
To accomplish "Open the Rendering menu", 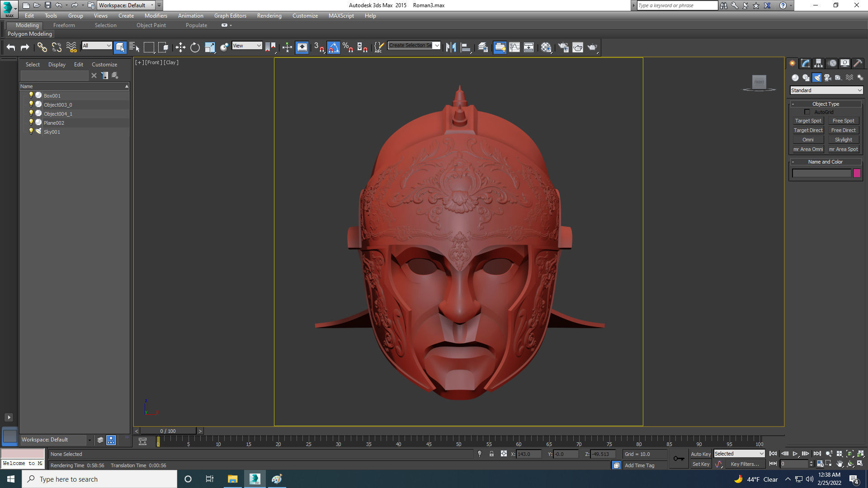I will tap(269, 16).
